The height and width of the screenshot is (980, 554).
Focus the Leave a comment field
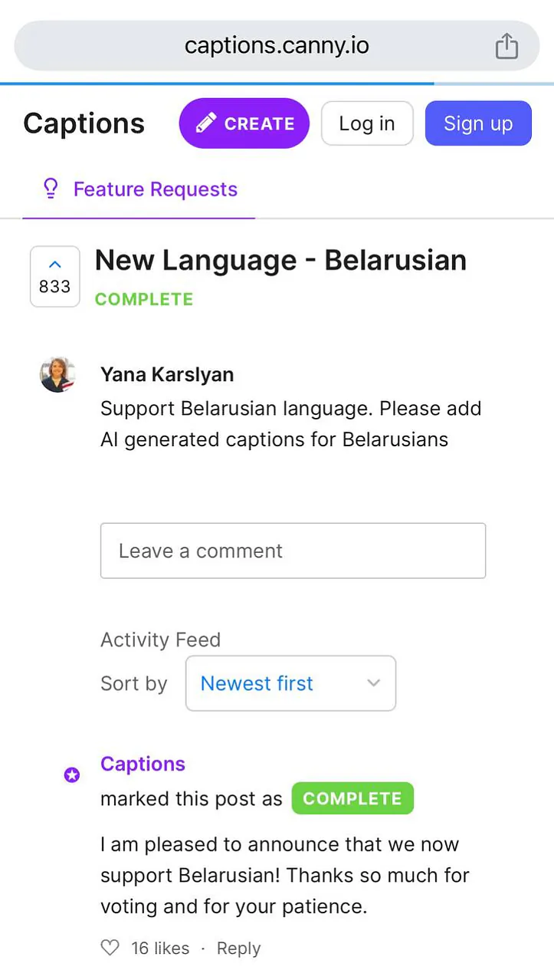293,551
